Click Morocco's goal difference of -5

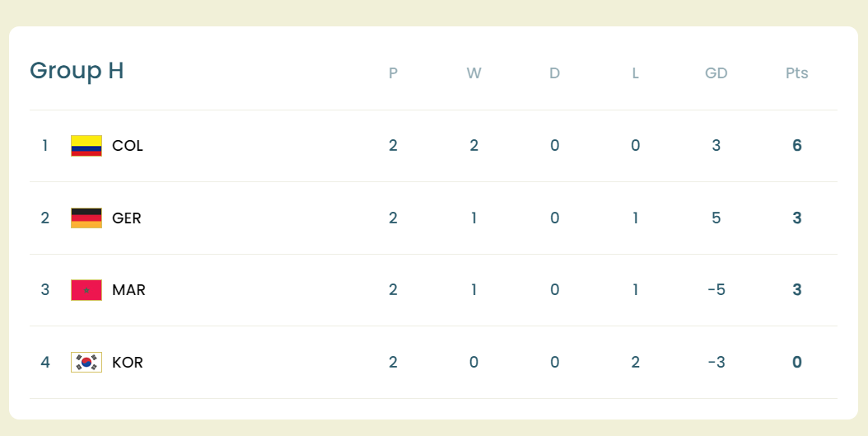716,290
